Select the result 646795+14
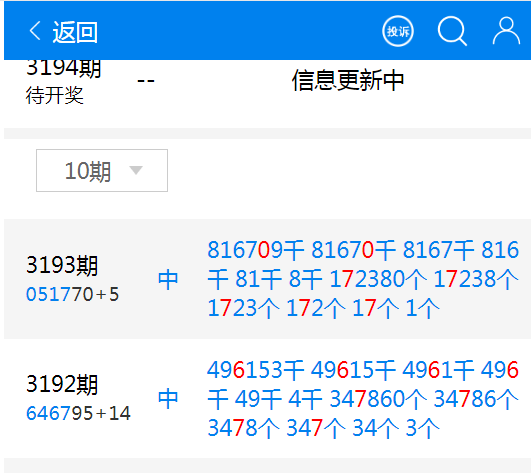Image resolution: width=531 pixels, height=473 pixels. click(78, 413)
